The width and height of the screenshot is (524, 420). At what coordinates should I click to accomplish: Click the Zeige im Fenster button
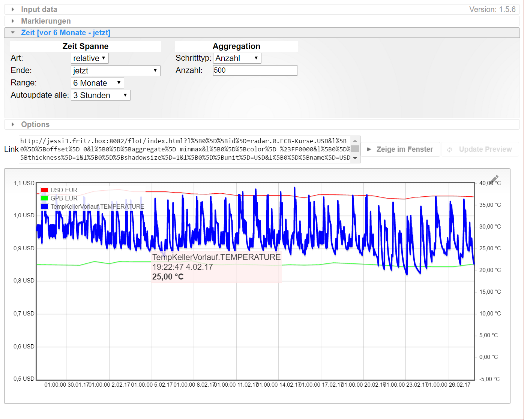click(x=401, y=149)
